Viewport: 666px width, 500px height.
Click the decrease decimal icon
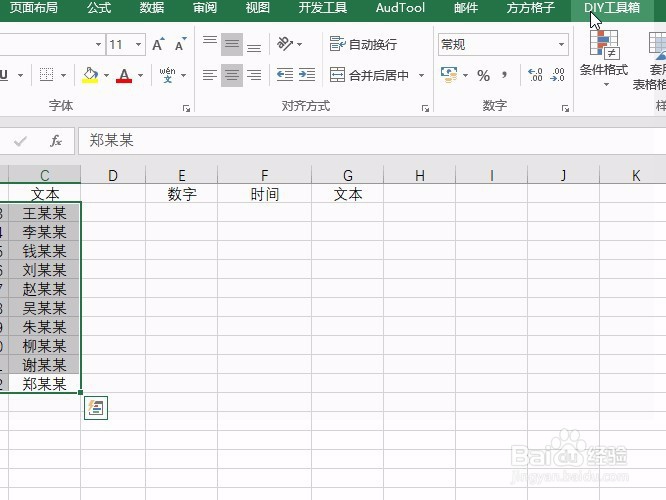click(558, 75)
